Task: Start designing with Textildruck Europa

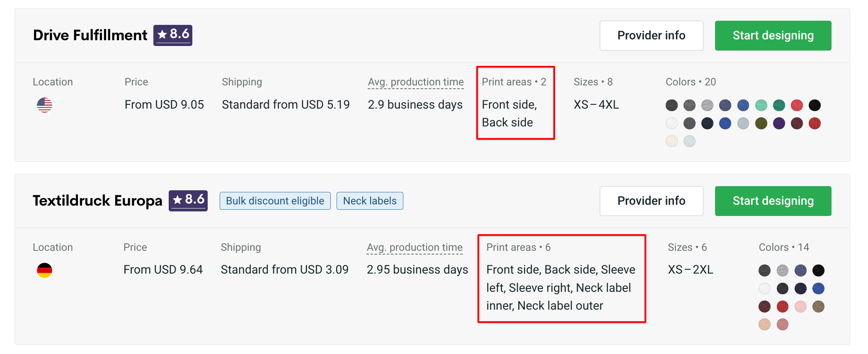Action: (773, 201)
